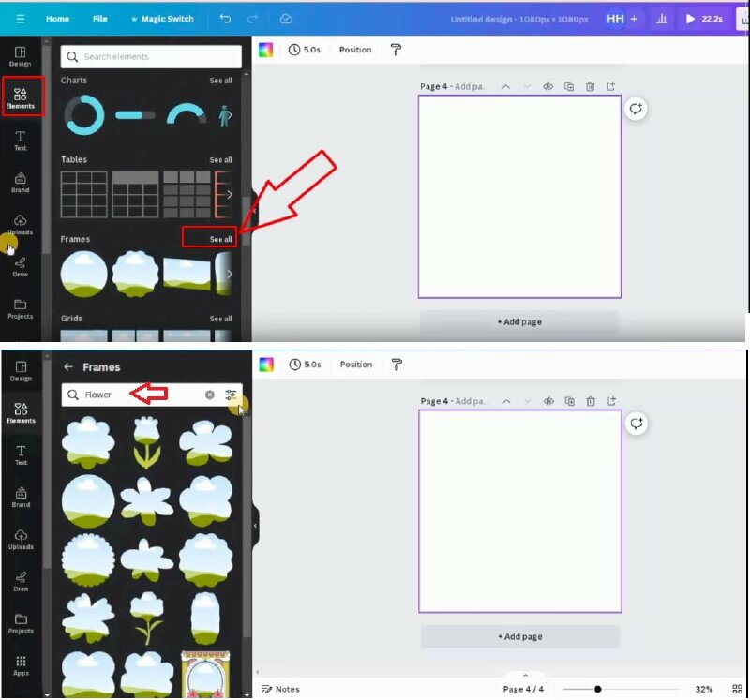The image size is (750, 700).
Task: Open the analytics bar chart icon
Action: tap(662, 19)
